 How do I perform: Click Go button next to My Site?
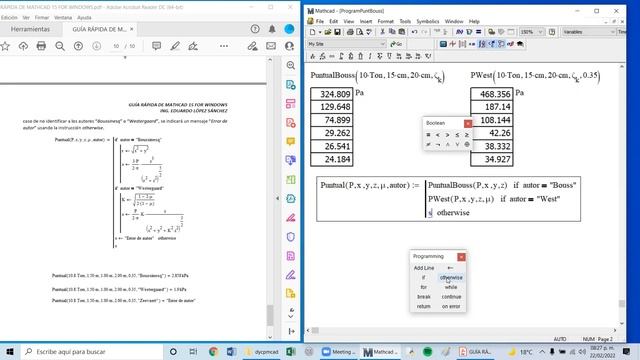396,44
